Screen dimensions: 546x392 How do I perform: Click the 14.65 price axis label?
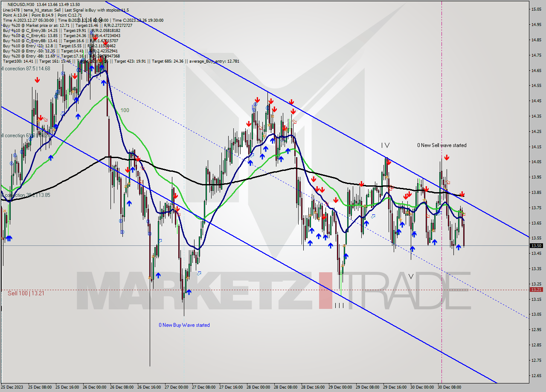tap(536, 70)
